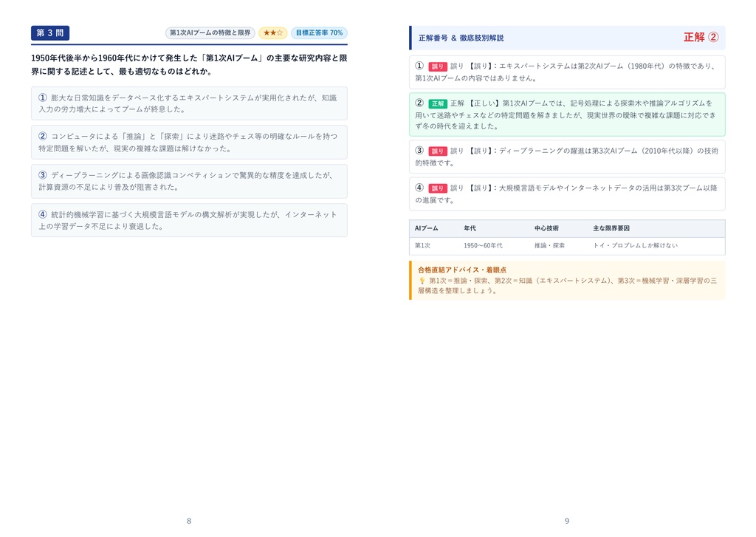The image size is (756, 537).
Task: Click the 主な限界要因 table column header
Action: 611,228
